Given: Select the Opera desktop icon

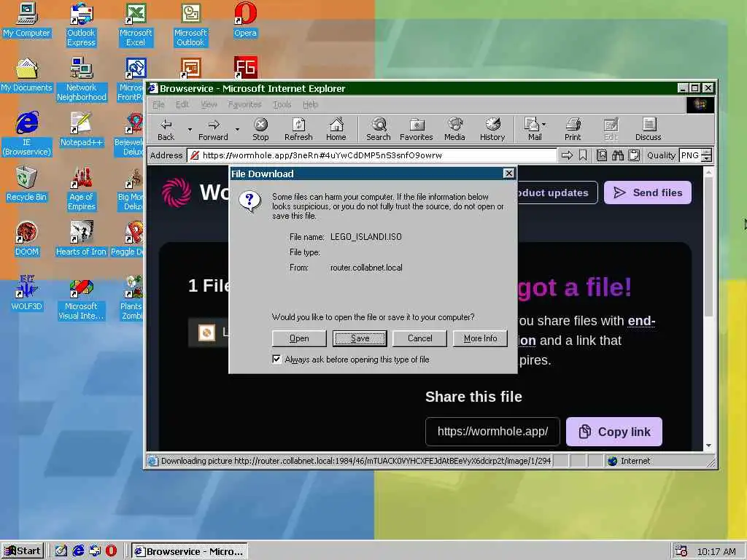Looking at the screenshot, I should (x=245, y=20).
